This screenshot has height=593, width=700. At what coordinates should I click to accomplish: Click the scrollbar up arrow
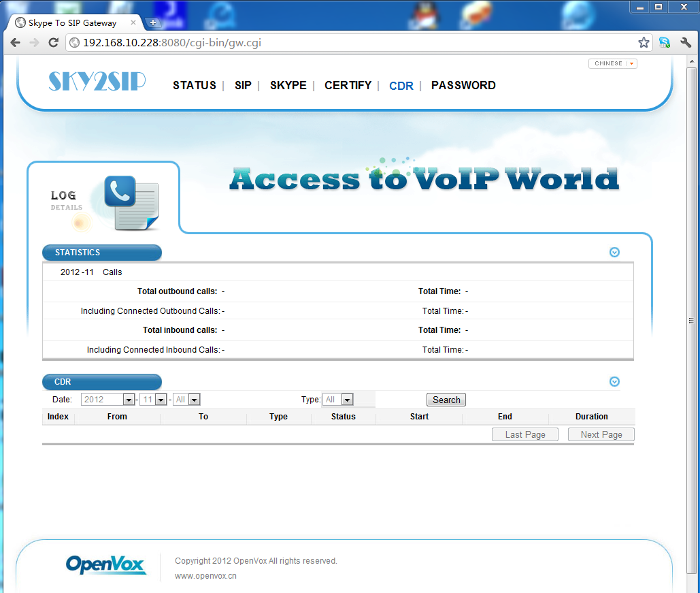[x=691, y=61]
